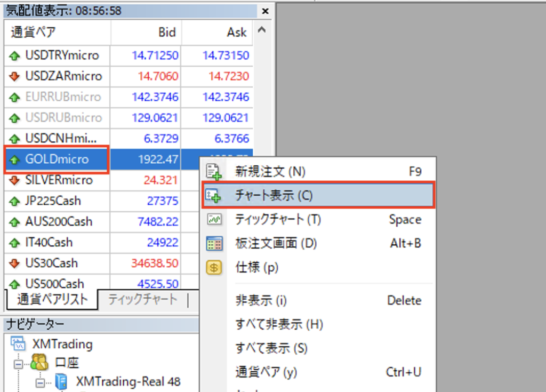The height and width of the screenshot is (392, 546).
Task: Click the XMTrading navigator root icon
Action: point(18,344)
